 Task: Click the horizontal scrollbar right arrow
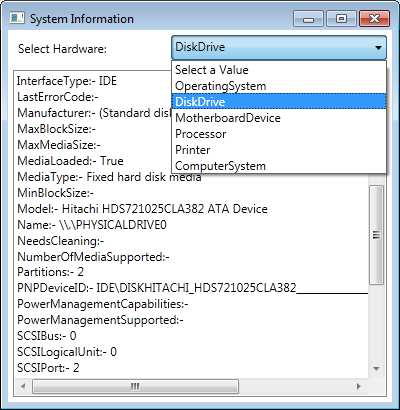coord(359,386)
